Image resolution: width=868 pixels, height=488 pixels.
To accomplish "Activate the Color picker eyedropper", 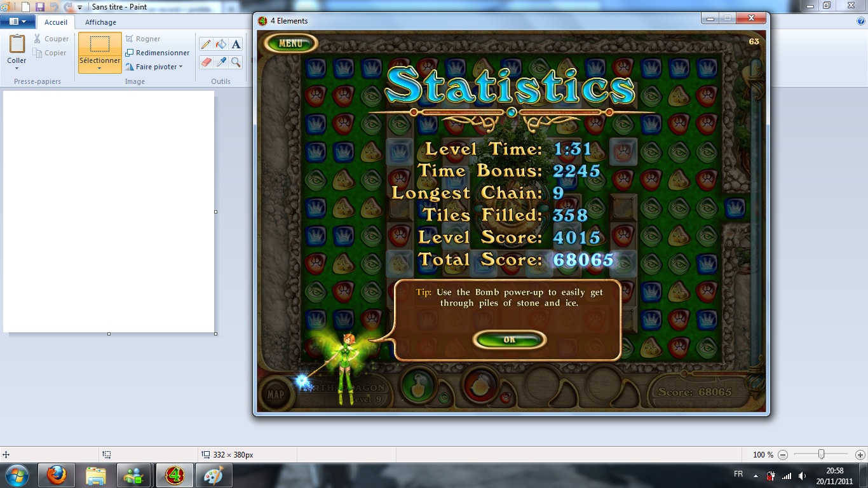I will click(x=221, y=62).
